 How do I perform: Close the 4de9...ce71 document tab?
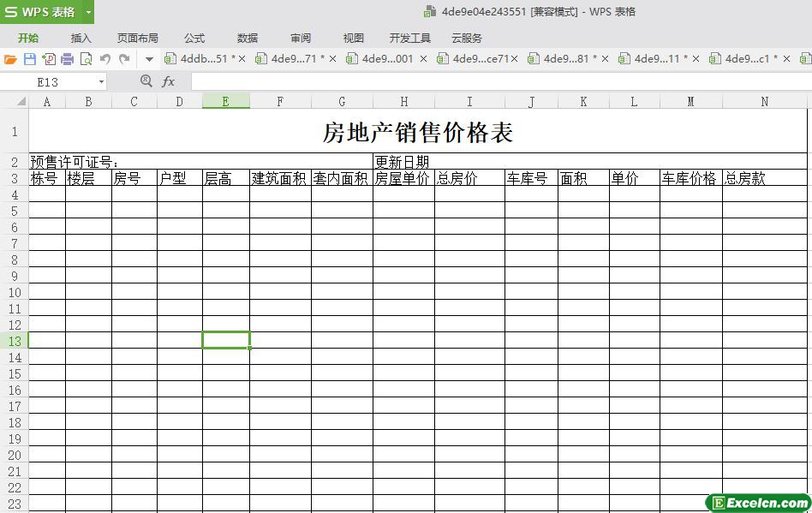pyautogui.click(x=514, y=59)
